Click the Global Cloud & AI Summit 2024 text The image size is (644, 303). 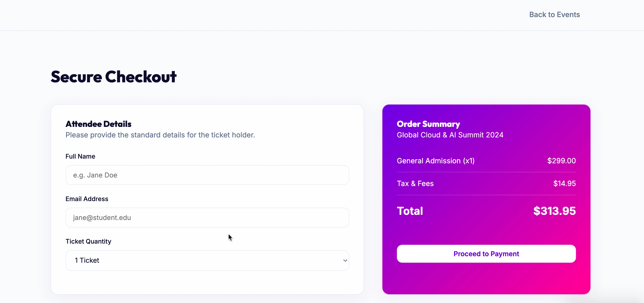pyautogui.click(x=450, y=135)
